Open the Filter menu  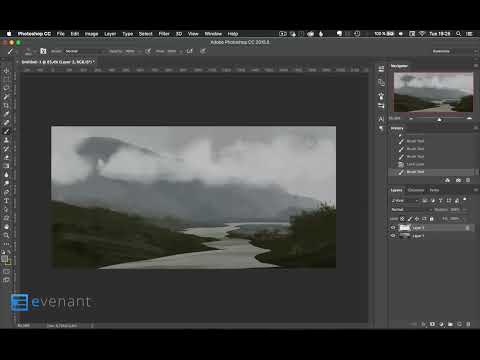coord(164,34)
